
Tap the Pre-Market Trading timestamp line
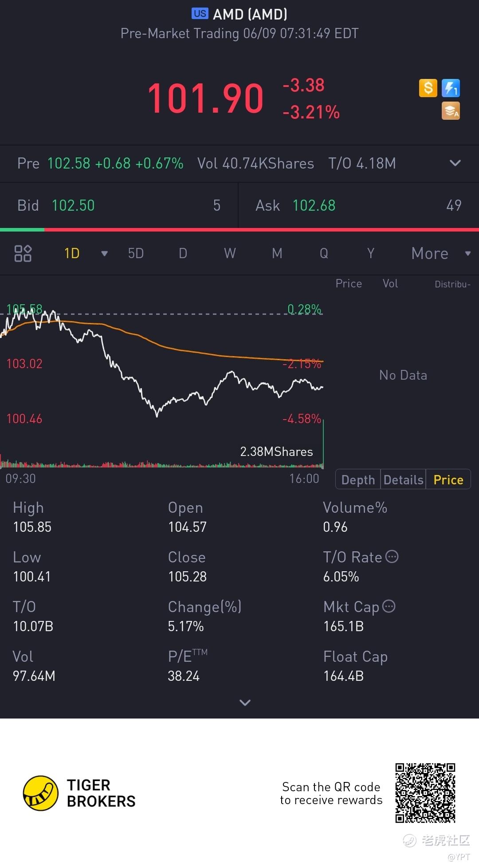[x=239, y=34]
